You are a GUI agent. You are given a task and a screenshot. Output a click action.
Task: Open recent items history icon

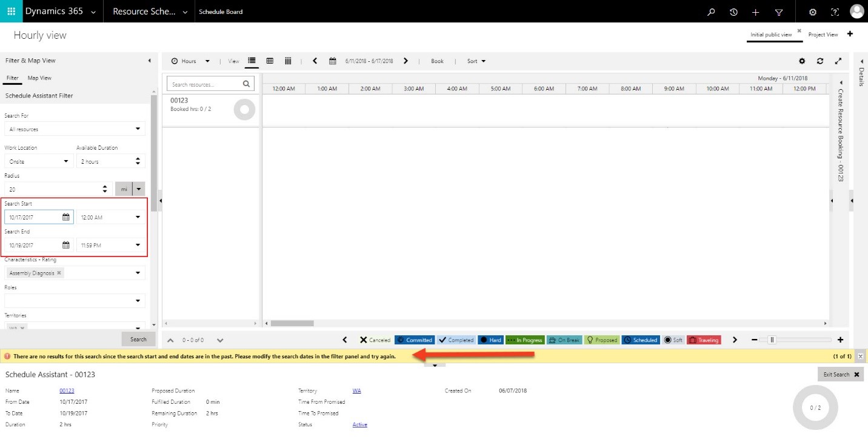733,12
